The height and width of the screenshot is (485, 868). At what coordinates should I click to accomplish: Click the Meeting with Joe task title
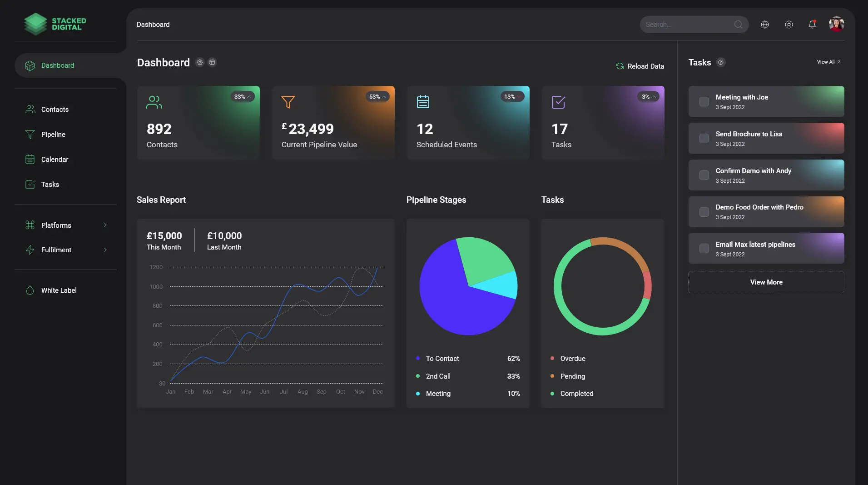coord(742,97)
